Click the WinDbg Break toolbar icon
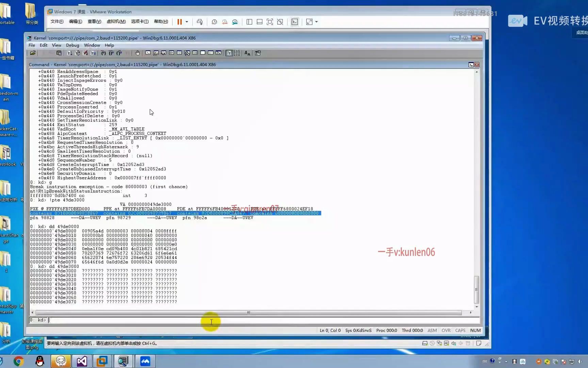Image resolution: width=588 pixels, height=368 pixels. click(x=93, y=53)
